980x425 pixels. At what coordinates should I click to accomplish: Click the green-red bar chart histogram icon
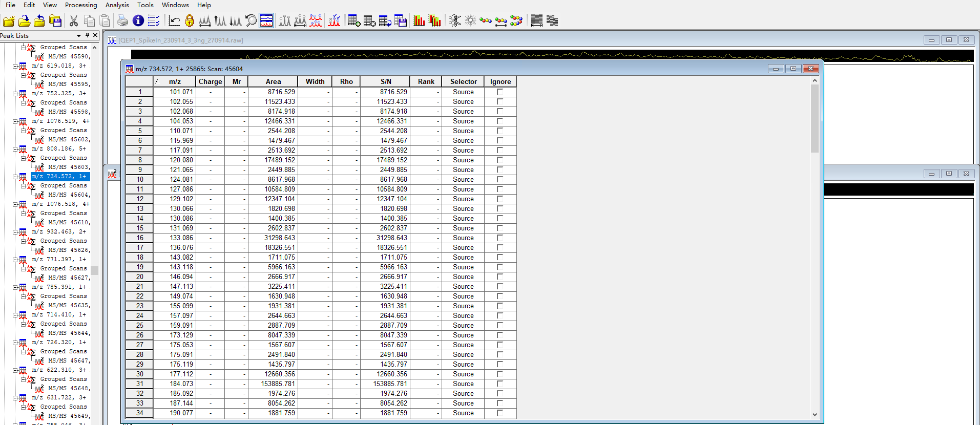[419, 20]
